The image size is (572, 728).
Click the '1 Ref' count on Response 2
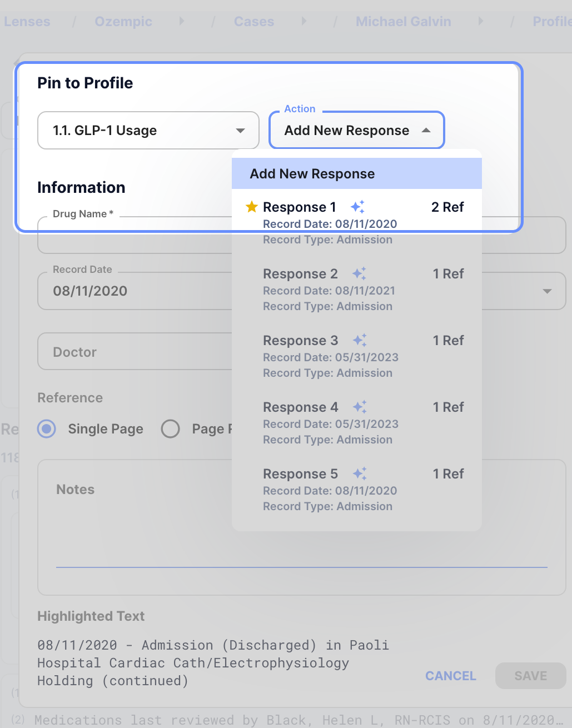pyautogui.click(x=449, y=273)
